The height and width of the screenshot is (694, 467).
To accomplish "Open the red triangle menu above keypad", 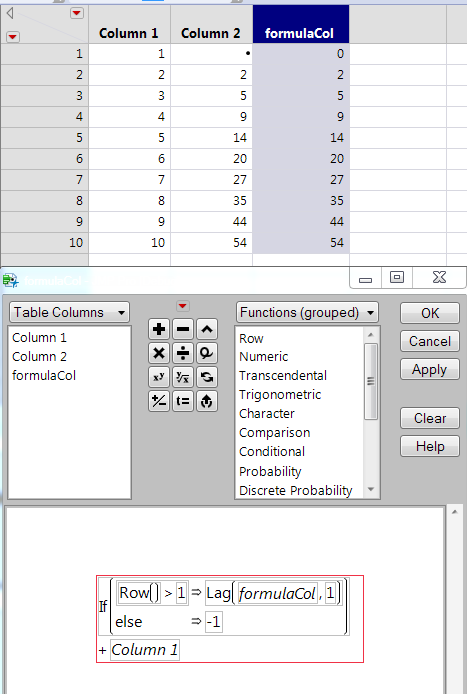I will click(x=182, y=306).
